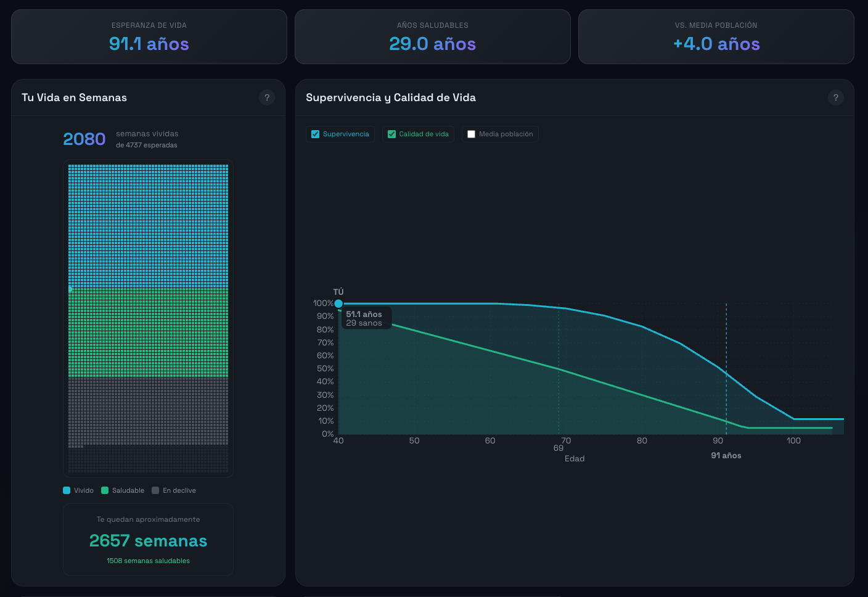This screenshot has height=597, width=868.
Task: Open help for Tu Vida en Semanas
Action: click(x=267, y=97)
